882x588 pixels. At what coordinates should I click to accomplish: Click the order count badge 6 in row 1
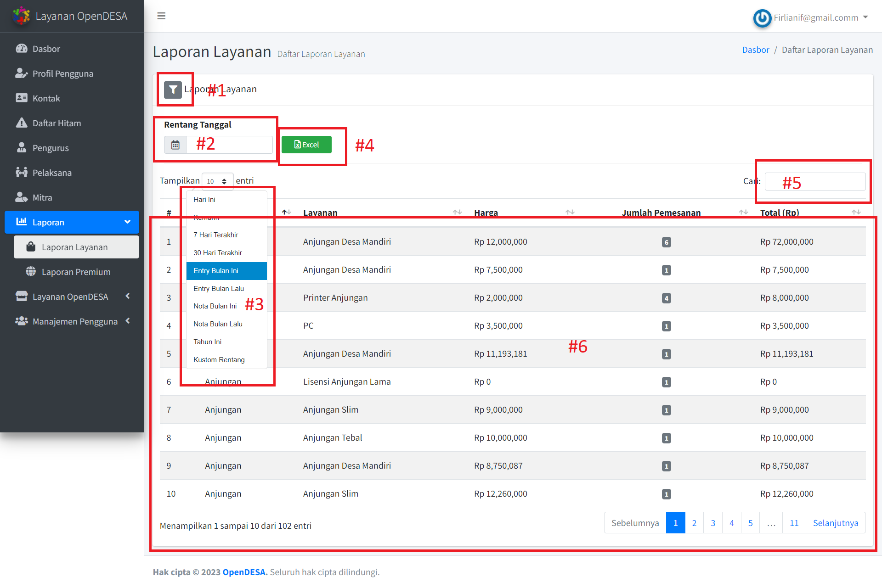pyautogui.click(x=667, y=242)
